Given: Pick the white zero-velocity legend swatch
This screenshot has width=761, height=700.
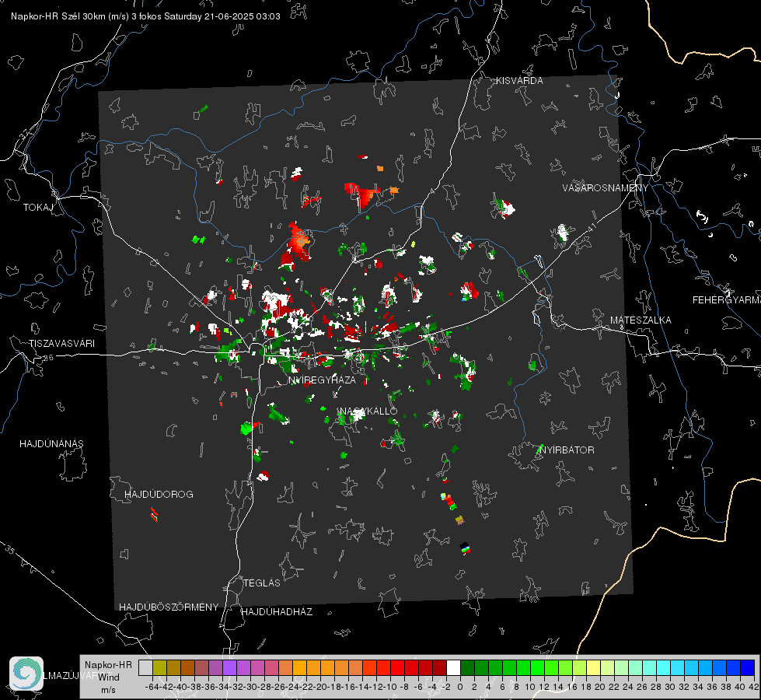Looking at the screenshot, I should tap(453, 668).
